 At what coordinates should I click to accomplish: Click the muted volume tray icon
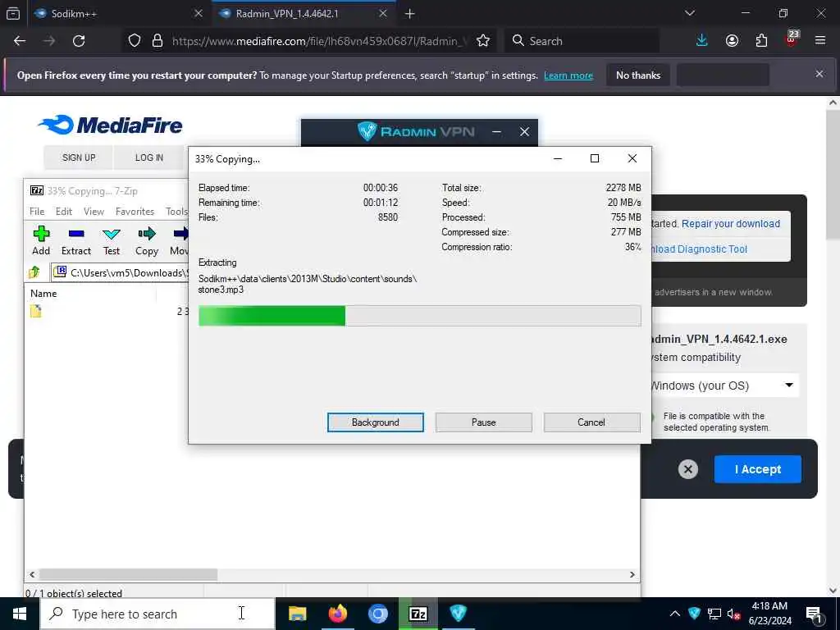pos(733,614)
